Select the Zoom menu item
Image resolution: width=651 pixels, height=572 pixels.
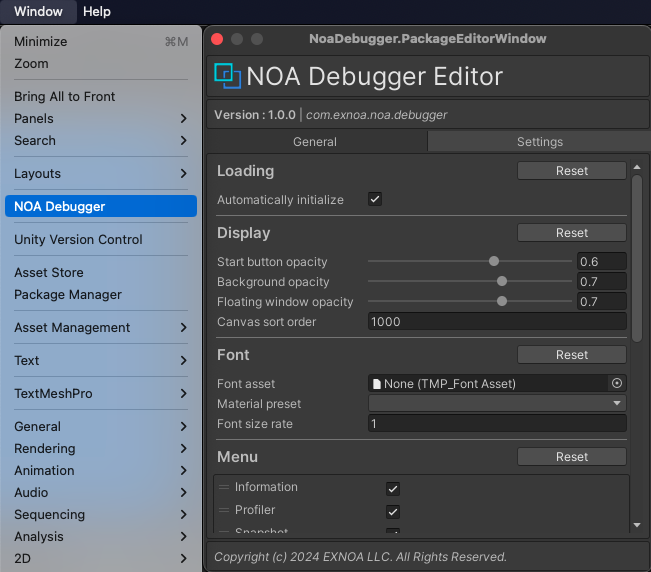[x=101, y=64]
